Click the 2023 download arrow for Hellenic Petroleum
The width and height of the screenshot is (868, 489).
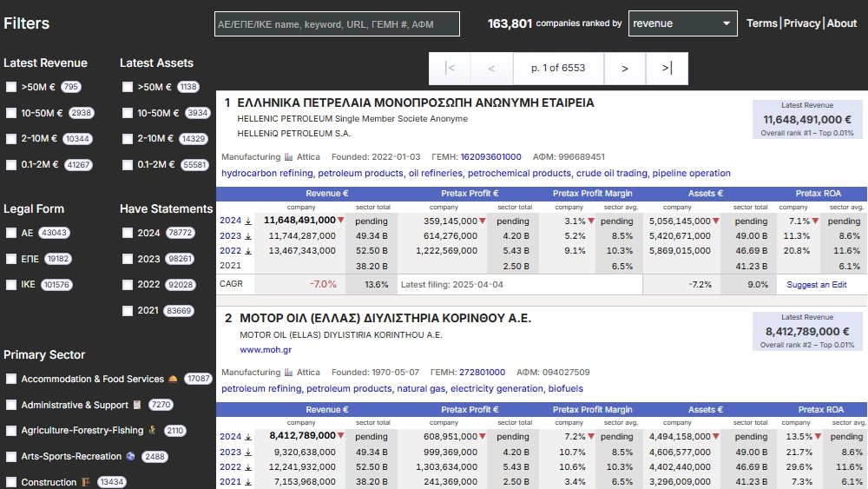pos(248,236)
